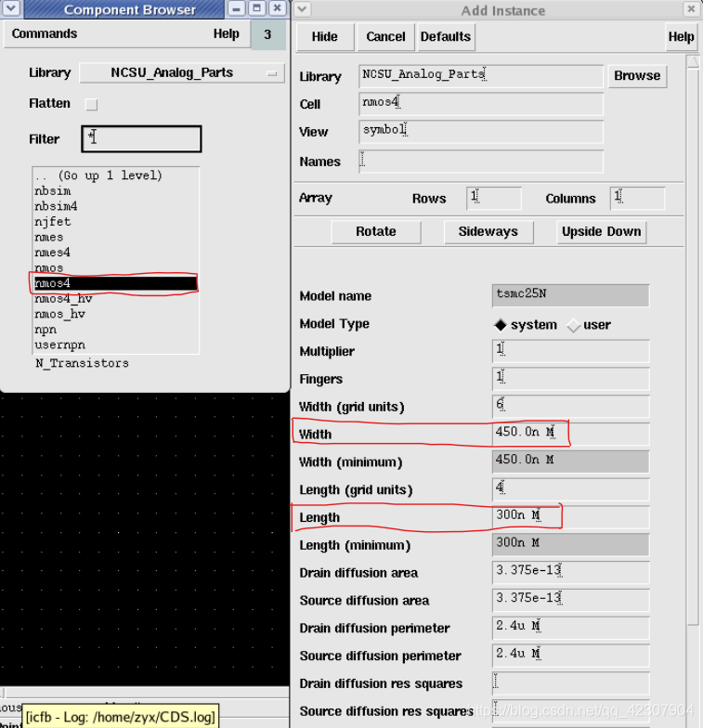Minimize the Component Browser window
The height and width of the screenshot is (728, 703).
pos(236,8)
